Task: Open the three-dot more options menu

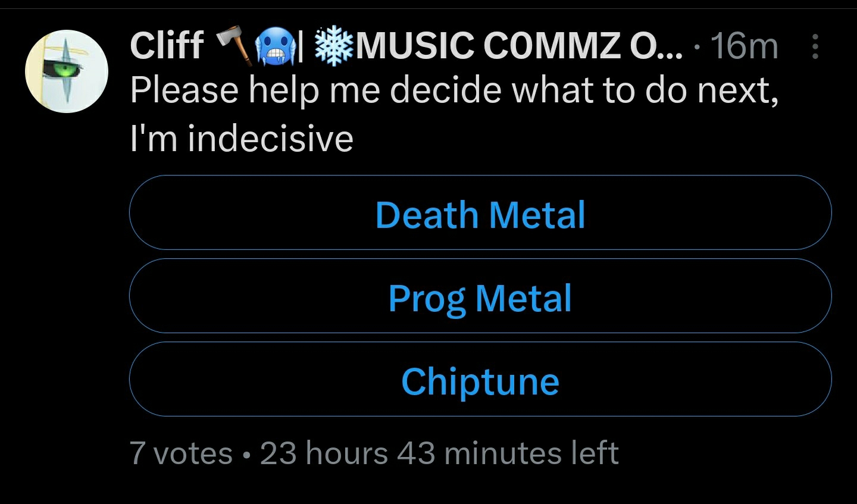Action: 815,46
